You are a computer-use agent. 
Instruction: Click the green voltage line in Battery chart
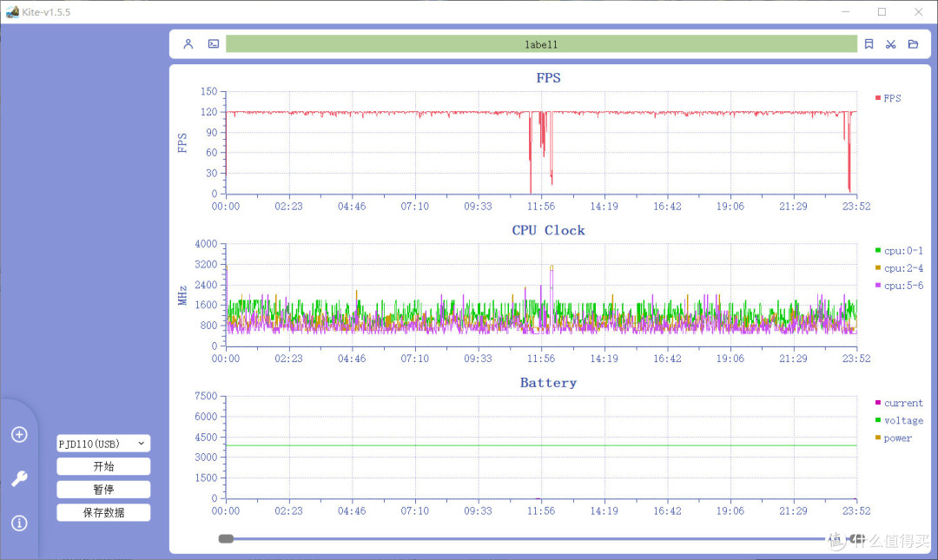click(541, 445)
